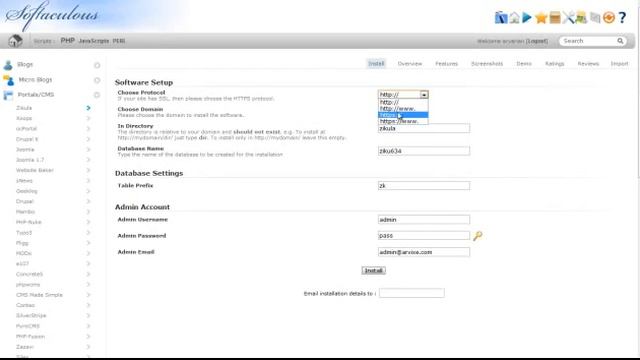Image resolution: width=640 pixels, height=360 pixels.
Task: Click the Table Prefix input field
Action: (x=424, y=186)
